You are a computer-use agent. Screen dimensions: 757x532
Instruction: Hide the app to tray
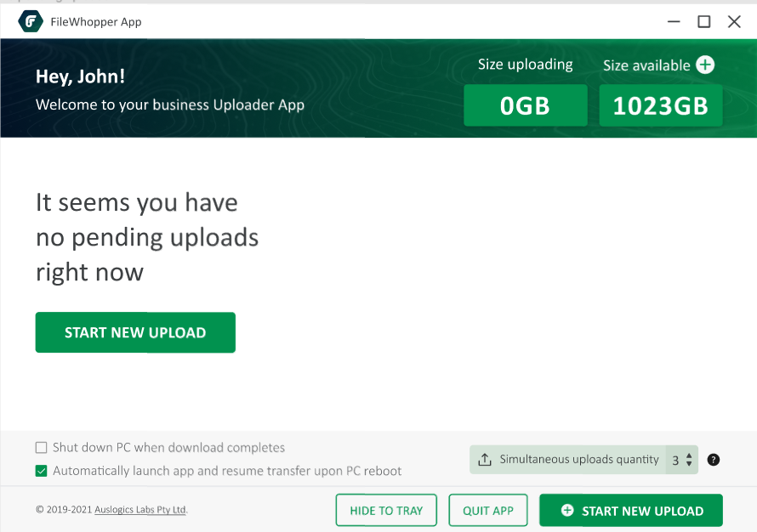tap(386, 510)
